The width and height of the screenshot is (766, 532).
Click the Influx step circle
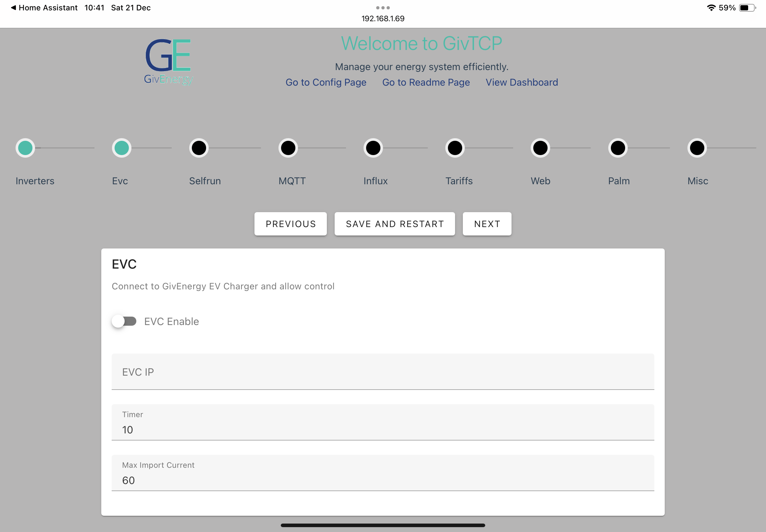373,148
